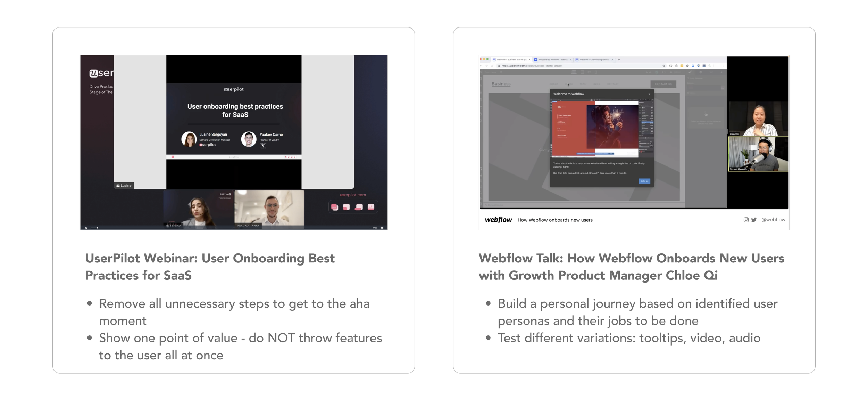Open the userpilot.com link
The image size is (868, 415).
(x=353, y=195)
